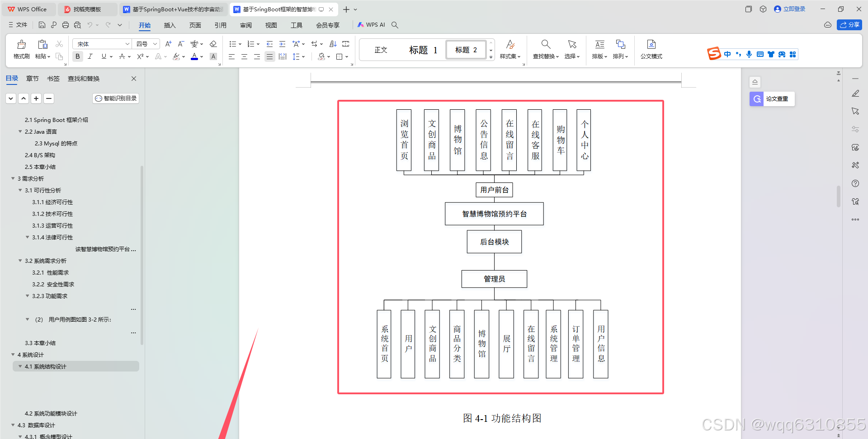Collapse the 3.2 系统需求分析 outline node

(20, 261)
